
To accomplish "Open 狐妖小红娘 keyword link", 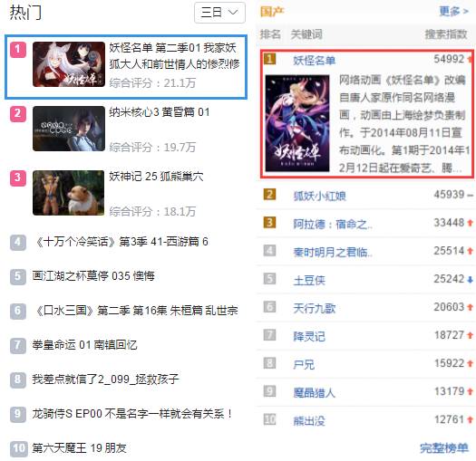I will point(319,196).
